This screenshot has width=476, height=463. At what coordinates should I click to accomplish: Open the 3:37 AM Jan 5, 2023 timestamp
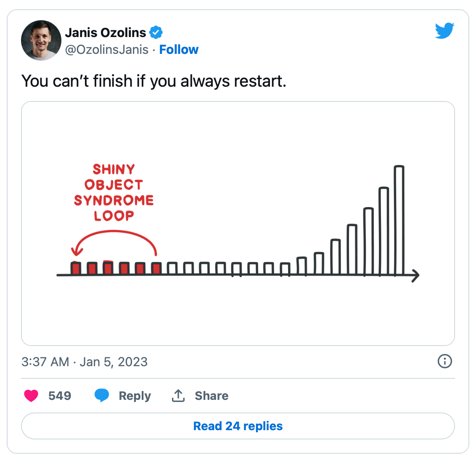click(85, 362)
